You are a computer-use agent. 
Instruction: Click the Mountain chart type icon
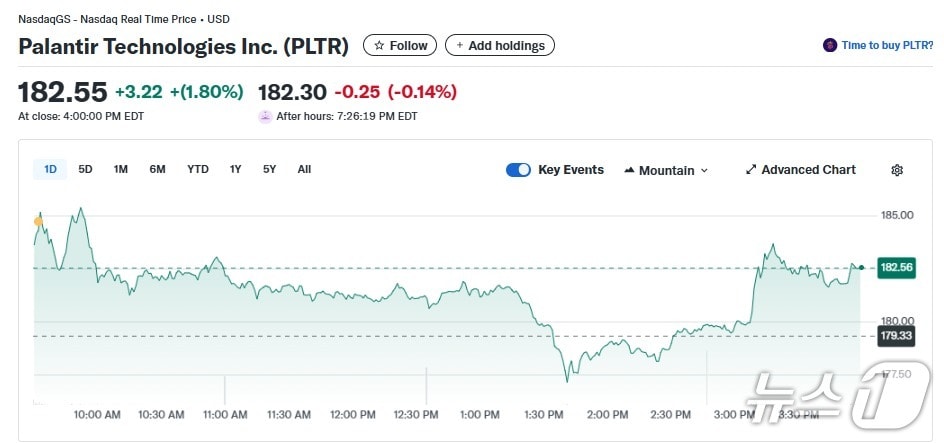pos(629,170)
